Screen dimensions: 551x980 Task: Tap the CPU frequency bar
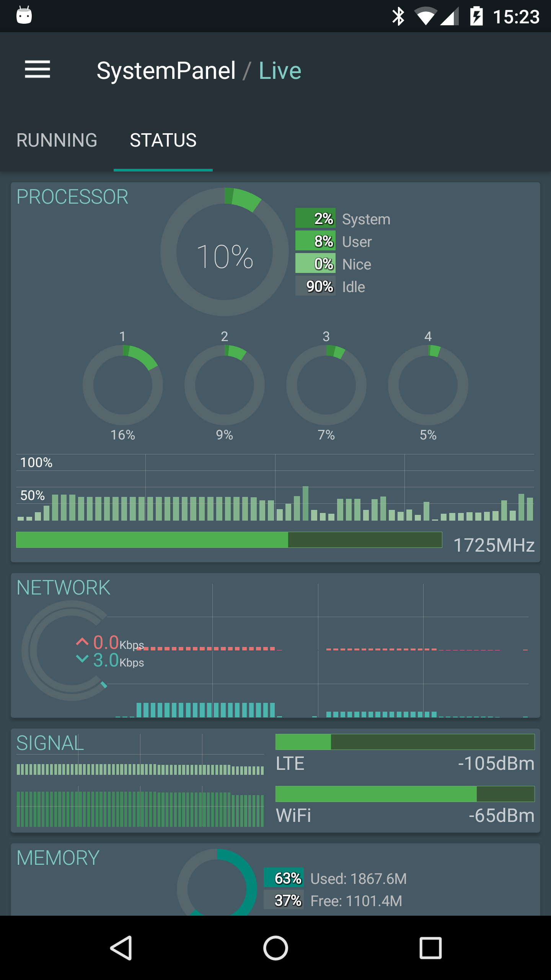229,540
